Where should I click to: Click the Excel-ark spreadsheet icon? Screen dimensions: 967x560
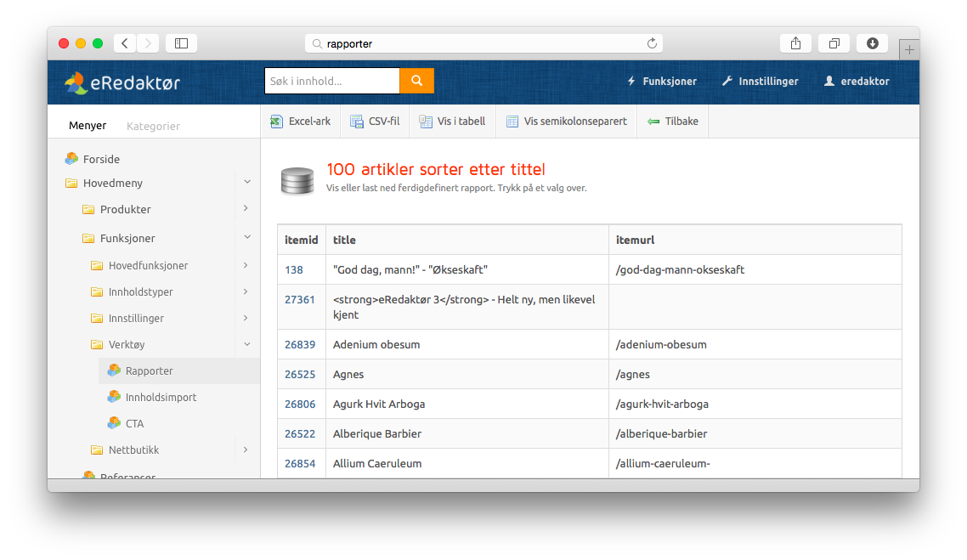(276, 122)
